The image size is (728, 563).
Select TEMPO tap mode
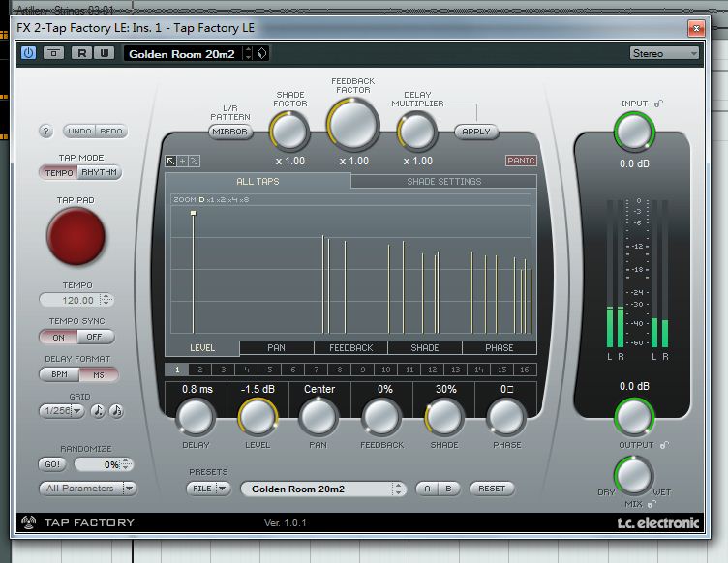[x=59, y=172]
